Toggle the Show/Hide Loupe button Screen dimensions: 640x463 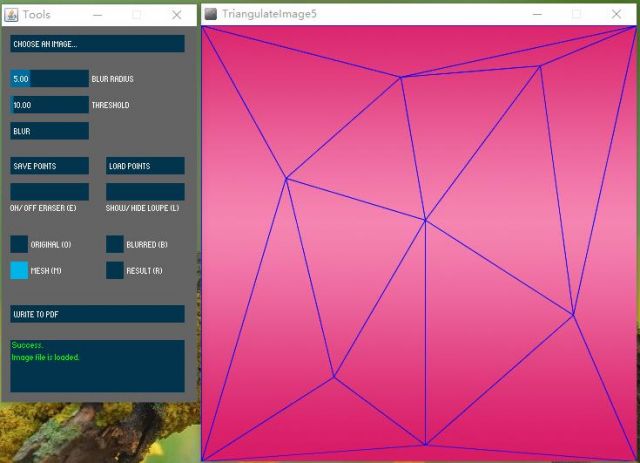[145, 191]
